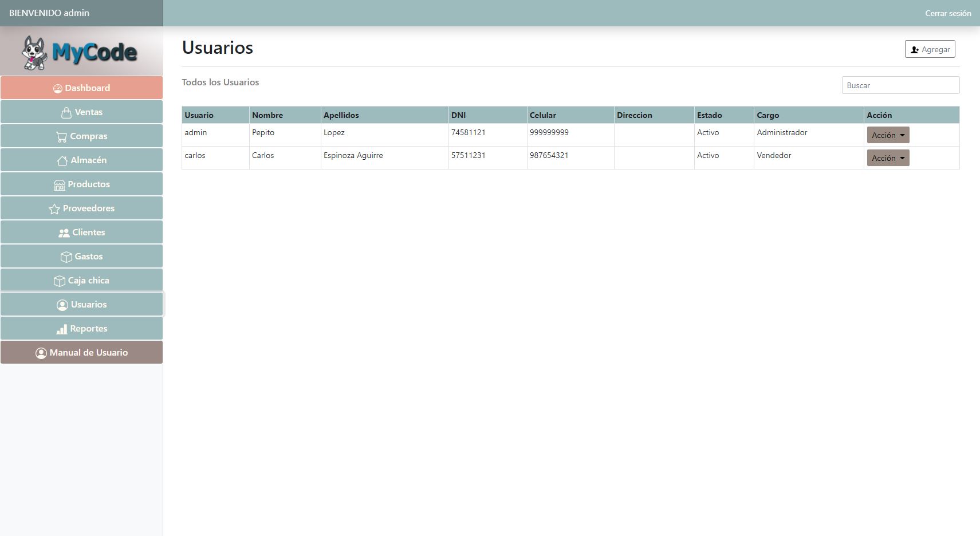This screenshot has height=536, width=980.
Task: Click the Clientes people icon
Action: (64, 233)
